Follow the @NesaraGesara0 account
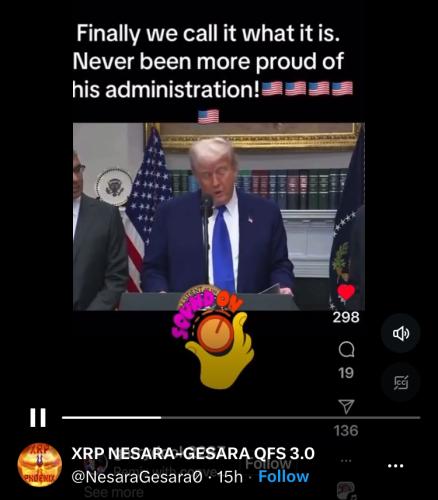 (284, 477)
